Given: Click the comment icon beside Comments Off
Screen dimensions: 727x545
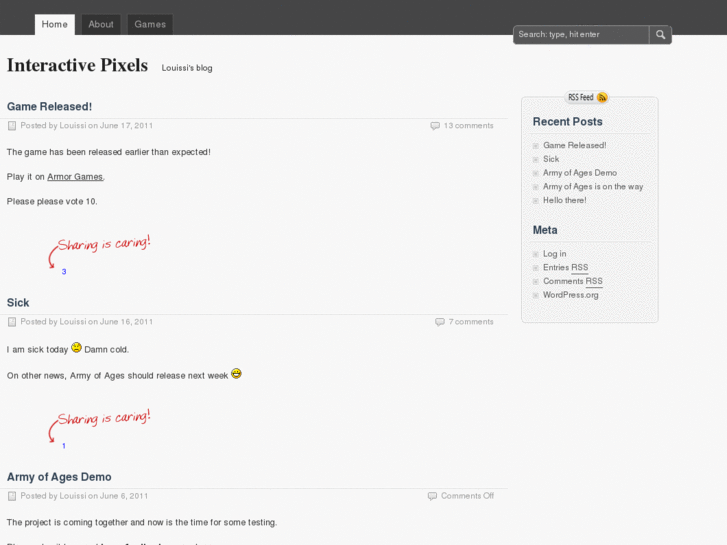Looking at the screenshot, I should click(432, 496).
